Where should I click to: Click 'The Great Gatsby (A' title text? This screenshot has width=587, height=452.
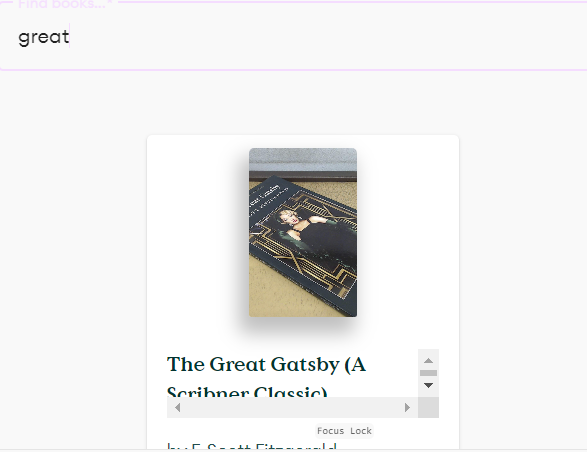tap(266, 364)
